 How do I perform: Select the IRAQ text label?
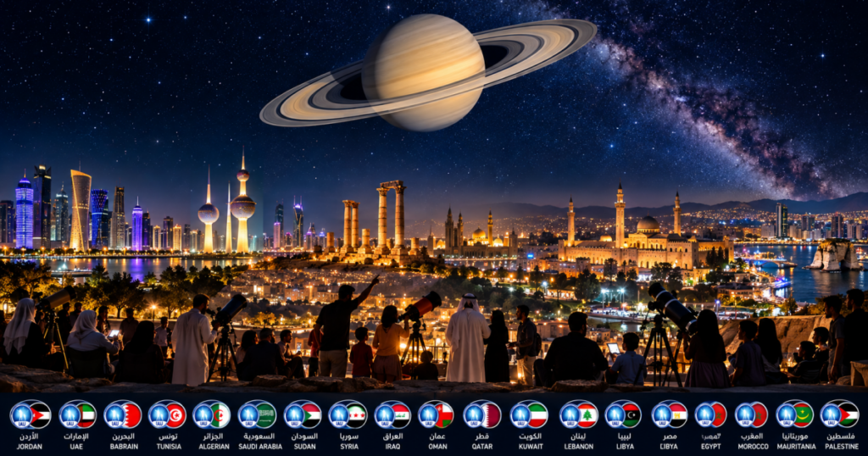point(392,447)
